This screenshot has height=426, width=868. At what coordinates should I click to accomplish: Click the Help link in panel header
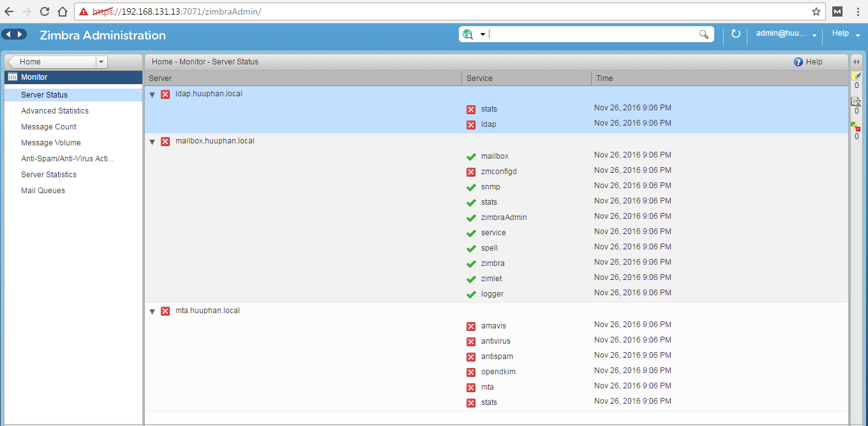pos(814,62)
